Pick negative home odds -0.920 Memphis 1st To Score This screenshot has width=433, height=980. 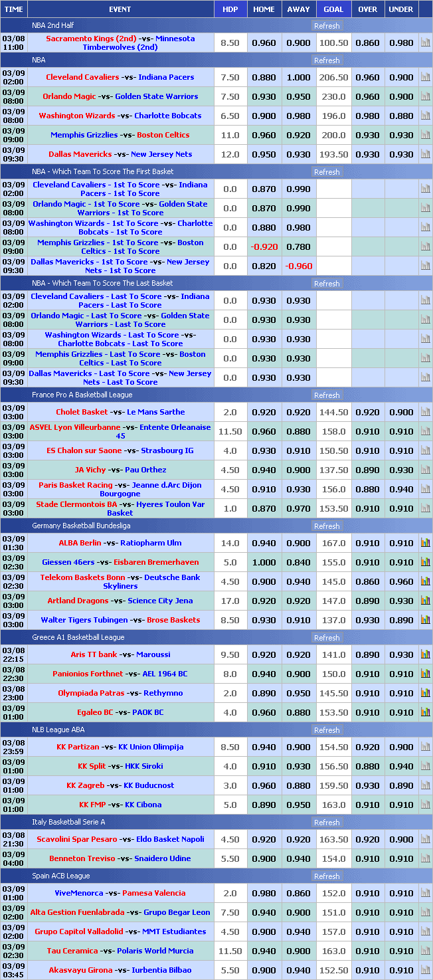point(264,246)
